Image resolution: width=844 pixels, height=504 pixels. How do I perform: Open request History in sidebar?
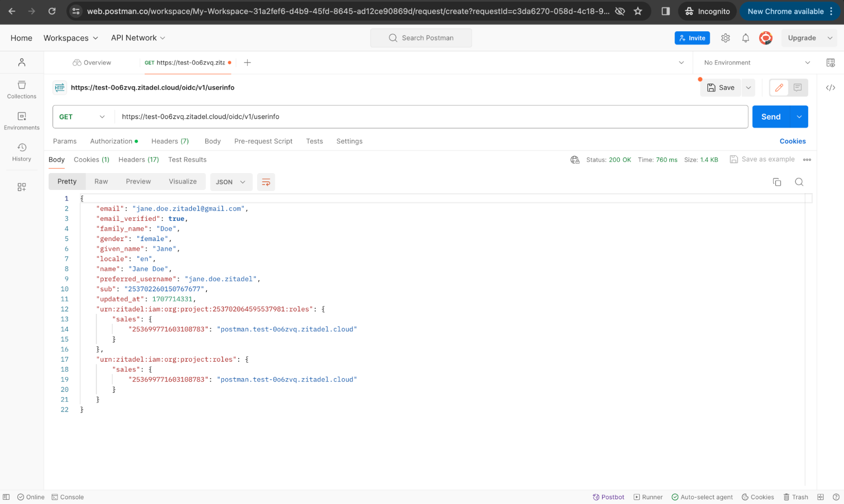22,152
